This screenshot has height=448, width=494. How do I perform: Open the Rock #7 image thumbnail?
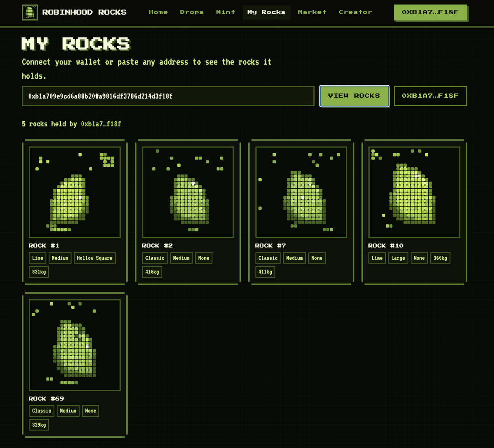(x=301, y=192)
